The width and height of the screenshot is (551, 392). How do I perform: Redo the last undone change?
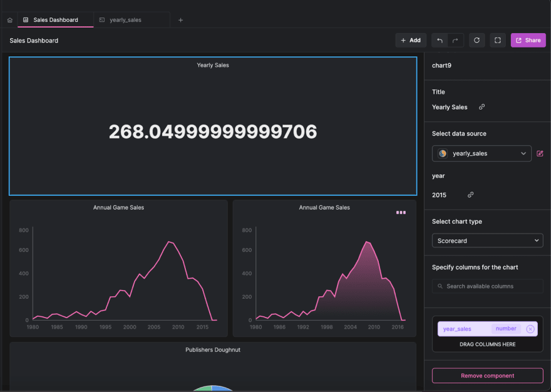[x=455, y=41]
